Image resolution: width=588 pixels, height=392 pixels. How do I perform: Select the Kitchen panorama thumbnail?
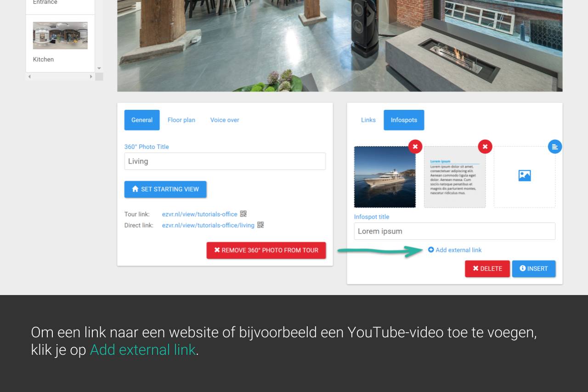60,36
